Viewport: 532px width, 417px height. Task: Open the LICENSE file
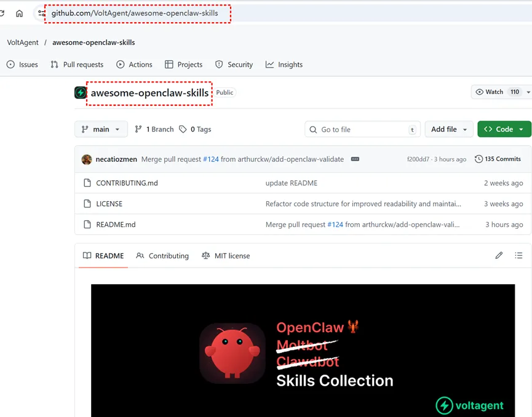pos(109,204)
